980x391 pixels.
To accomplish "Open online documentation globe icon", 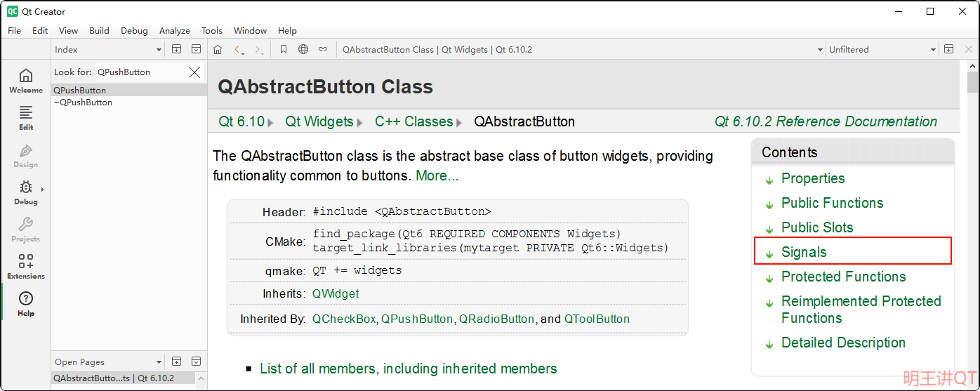I will coord(303,49).
